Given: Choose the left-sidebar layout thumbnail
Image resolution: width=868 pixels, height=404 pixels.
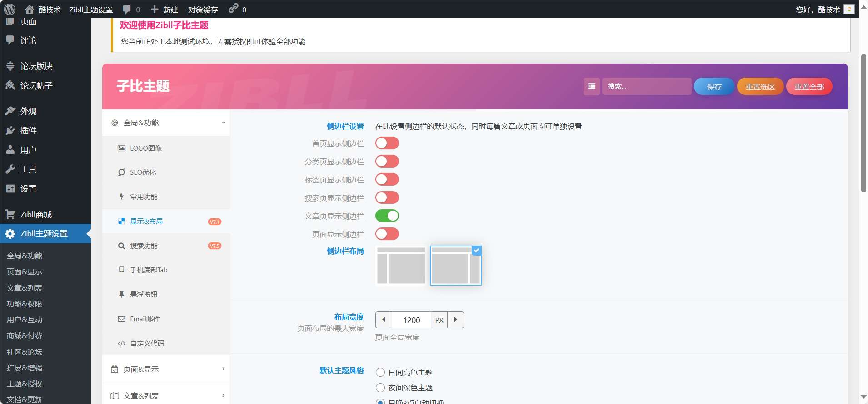Looking at the screenshot, I should 401,266.
